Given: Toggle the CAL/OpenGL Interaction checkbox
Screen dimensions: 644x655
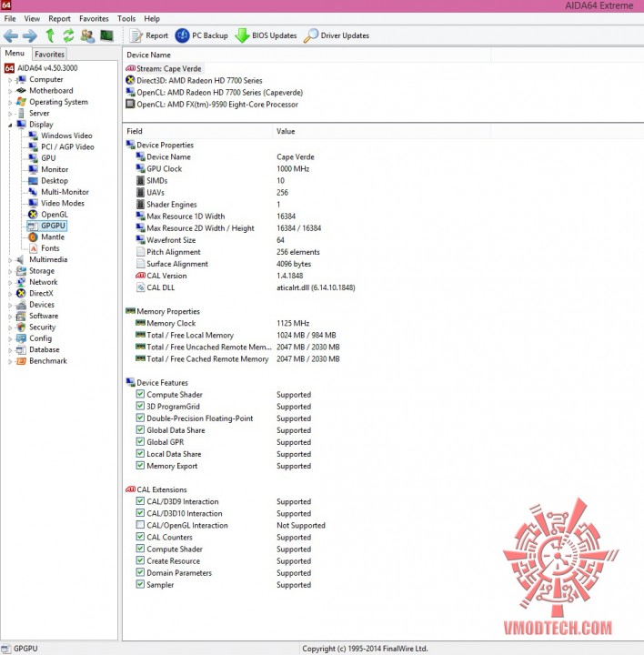Looking at the screenshot, I should tap(140, 525).
